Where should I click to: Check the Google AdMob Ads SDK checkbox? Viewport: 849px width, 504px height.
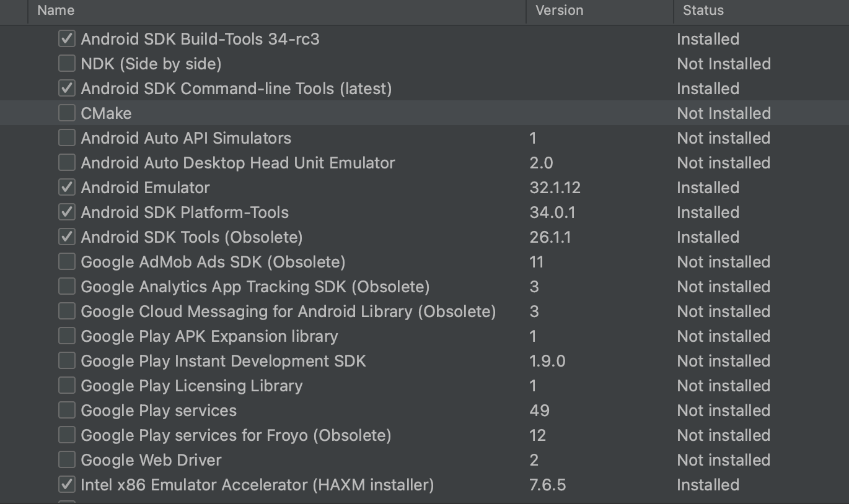pyautogui.click(x=67, y=262)
